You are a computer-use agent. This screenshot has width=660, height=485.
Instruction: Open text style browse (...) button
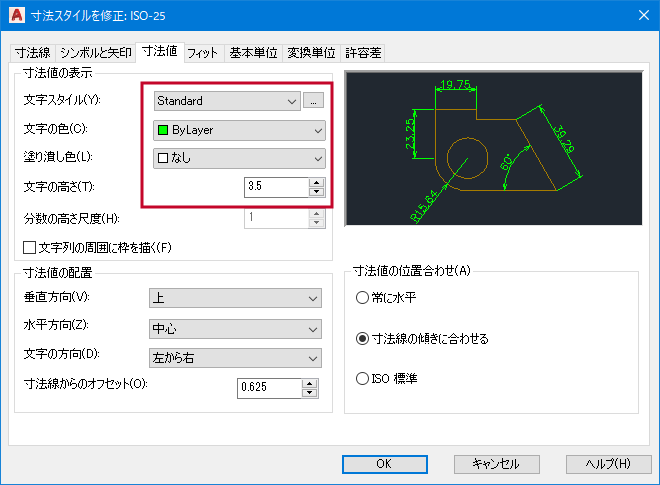tap(313, 101)
